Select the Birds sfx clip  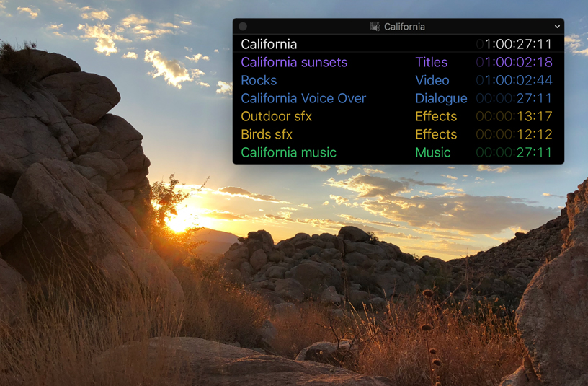267,135
